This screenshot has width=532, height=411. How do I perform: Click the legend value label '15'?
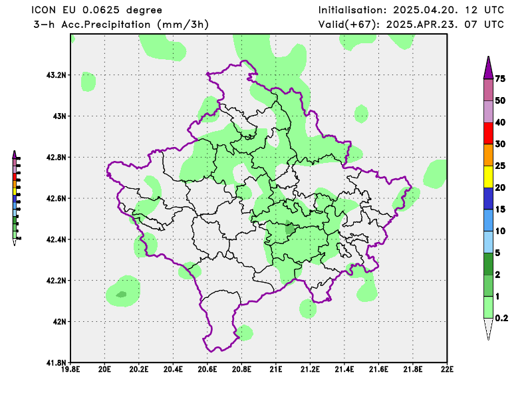point(500,209)
